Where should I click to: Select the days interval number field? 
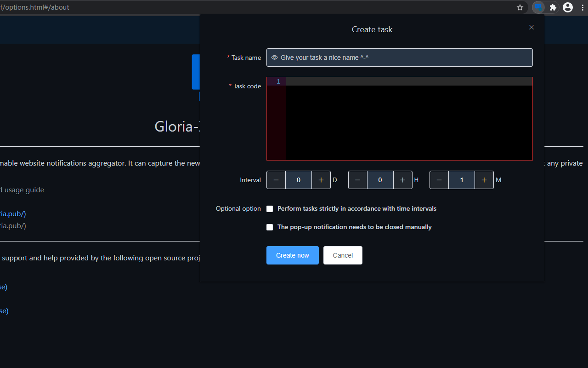click(299, 180)
